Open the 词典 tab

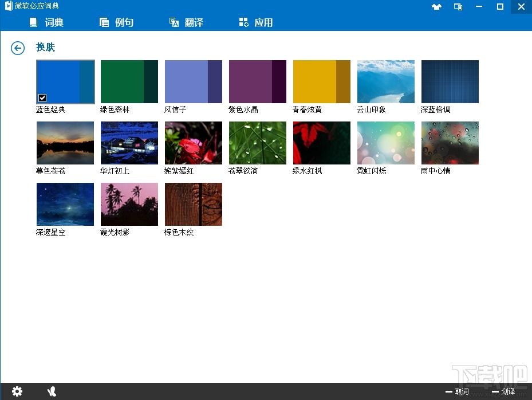(x=46, y=23)
